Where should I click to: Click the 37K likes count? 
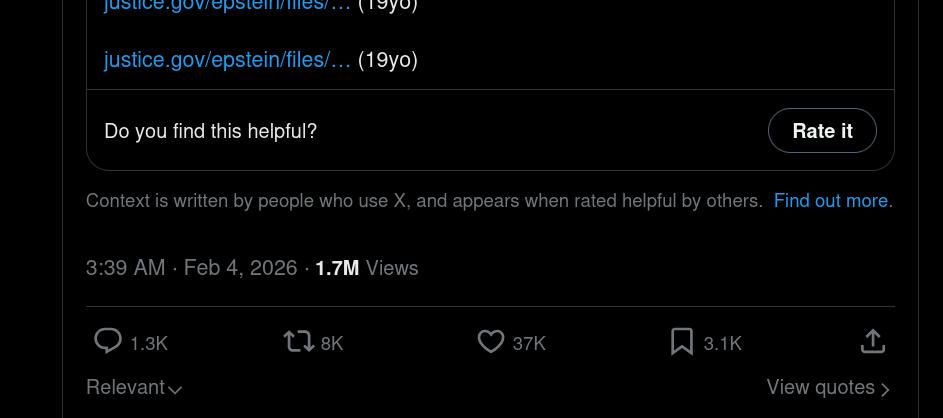[529, 343]
